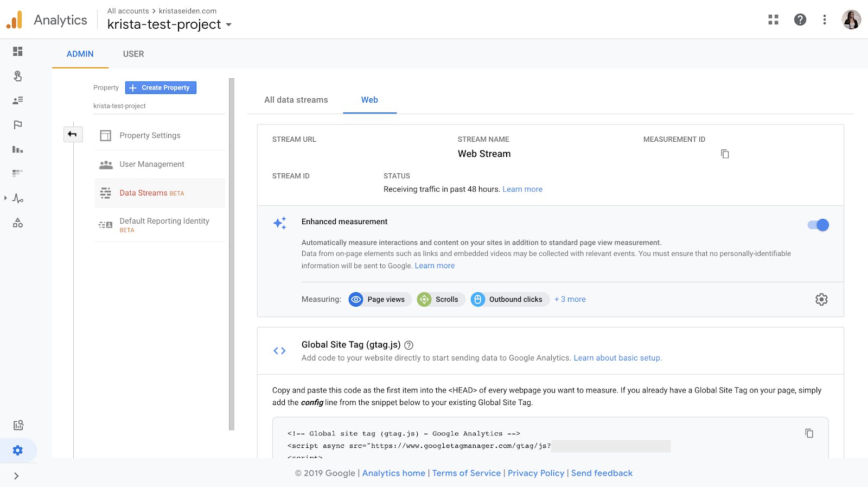Click the Scrolls chip
The height and width of the screenshot is (487, 868).
(x=441, y=300)
